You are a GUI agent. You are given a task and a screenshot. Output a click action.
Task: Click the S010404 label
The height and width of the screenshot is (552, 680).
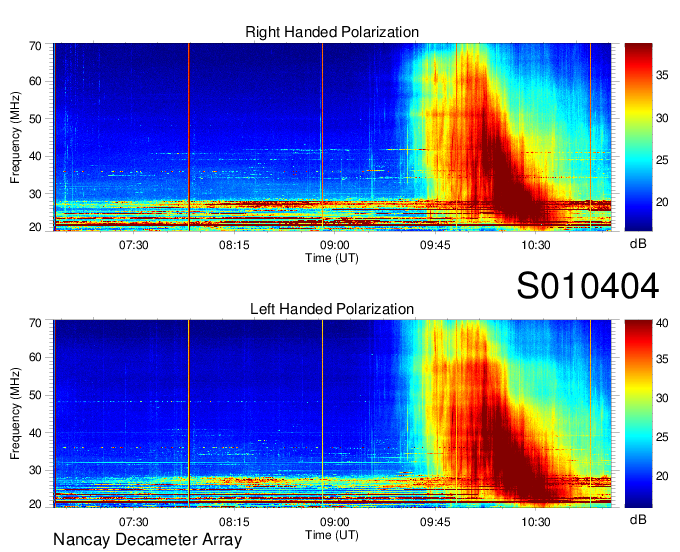588,286
